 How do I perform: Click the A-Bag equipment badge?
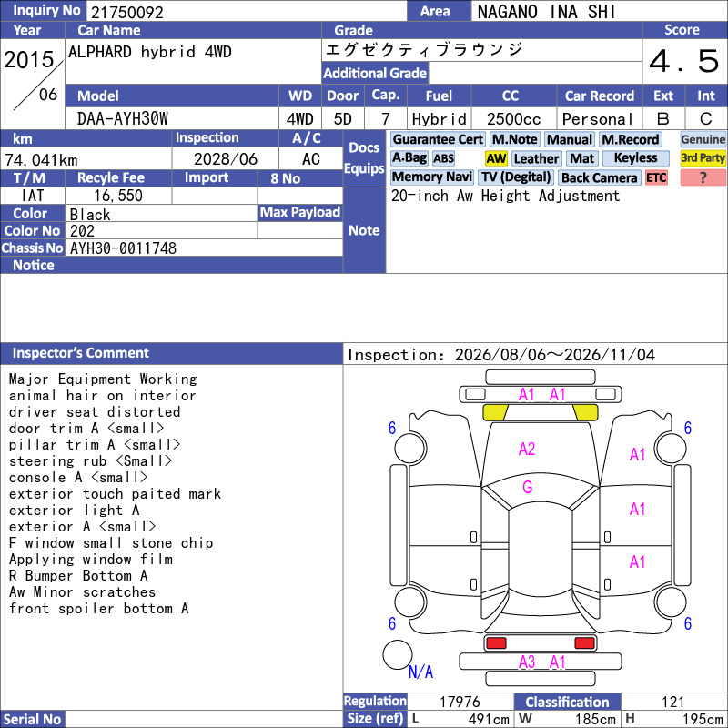coord(409,158)
